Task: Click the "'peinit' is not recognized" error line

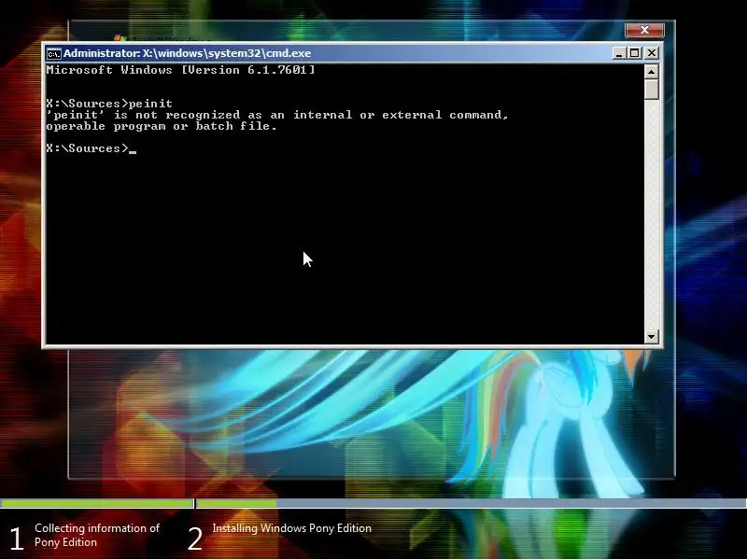Action: pyautogui.click(x=277, y=115)
